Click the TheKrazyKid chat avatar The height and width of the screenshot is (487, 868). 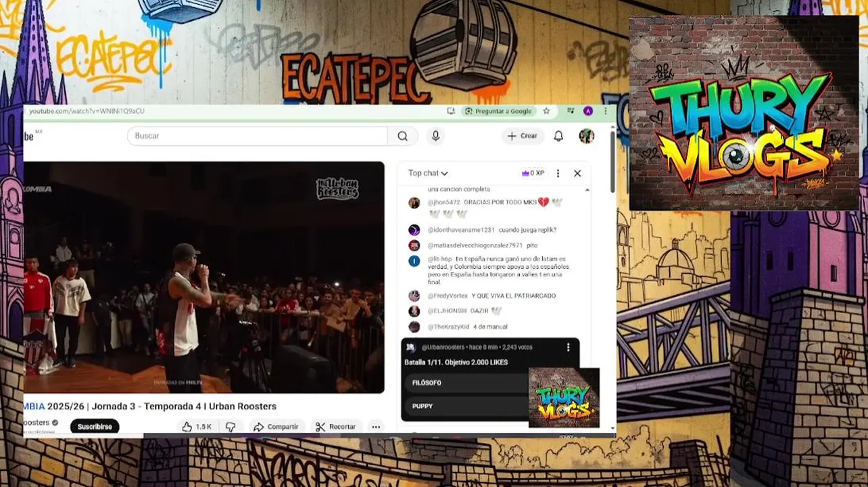(414, 327)
